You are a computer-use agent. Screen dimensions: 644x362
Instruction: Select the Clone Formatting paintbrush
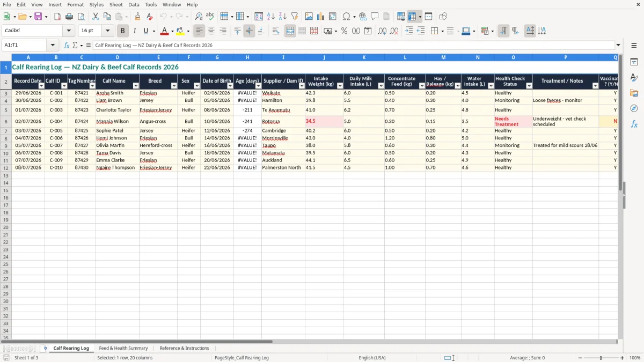(x=138, y=17)
